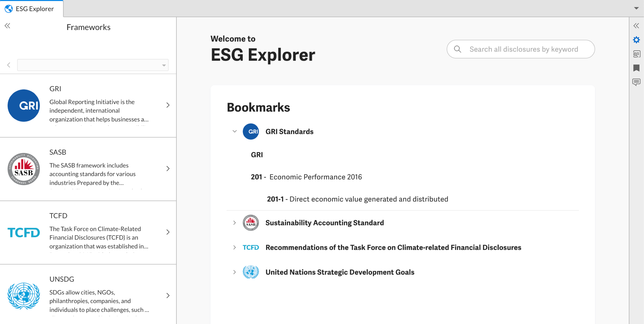This screenshot has height=324, width=644.
Task: Open the GRI framework details via chevron
Action: click(168, 105)
